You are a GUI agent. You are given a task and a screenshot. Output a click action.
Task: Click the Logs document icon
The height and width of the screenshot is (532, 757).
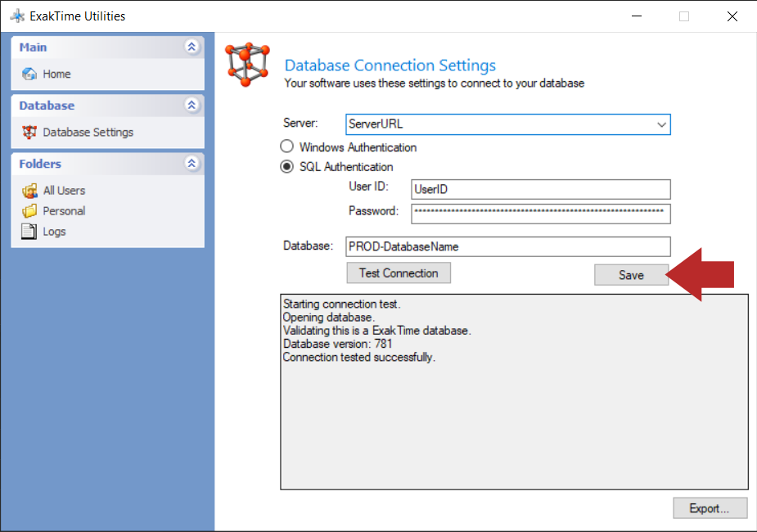(29, 232)
